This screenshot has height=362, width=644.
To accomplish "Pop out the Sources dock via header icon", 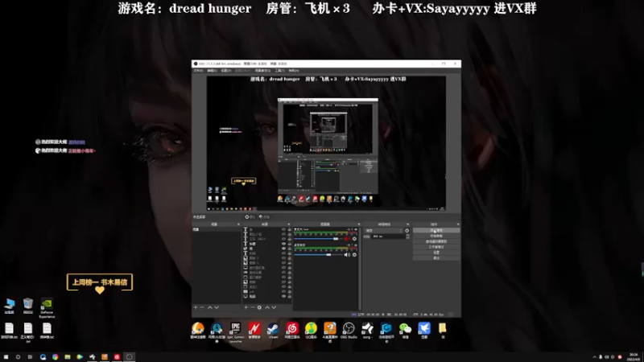I will tap(289, 224).
